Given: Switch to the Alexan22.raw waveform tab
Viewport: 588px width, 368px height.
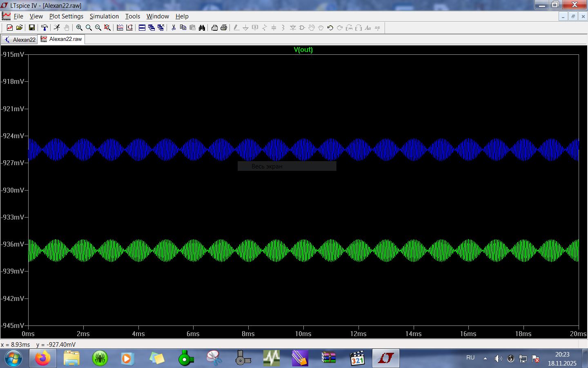Looking at the screenshot, I should pyautogui.click(x=62, y=39).
